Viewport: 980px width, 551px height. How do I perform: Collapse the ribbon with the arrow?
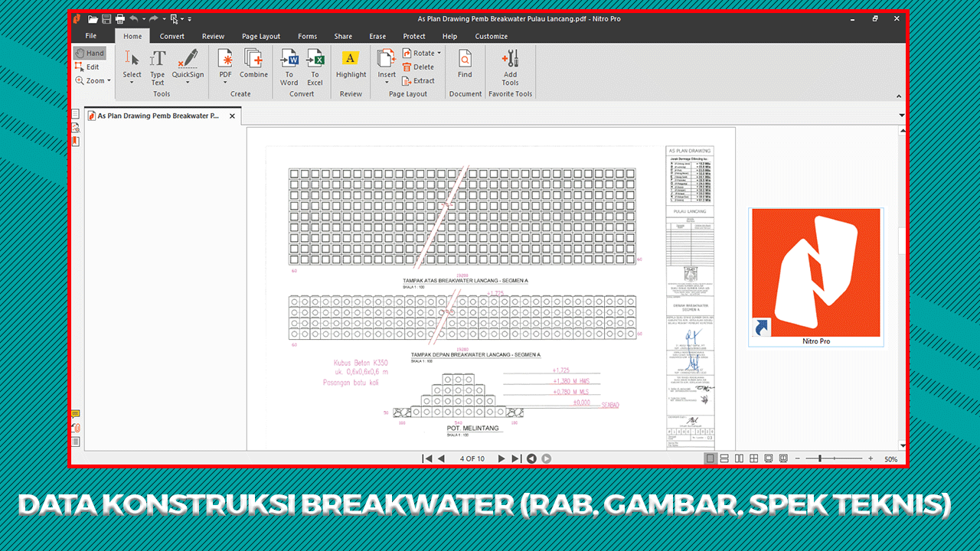[898, 96]
